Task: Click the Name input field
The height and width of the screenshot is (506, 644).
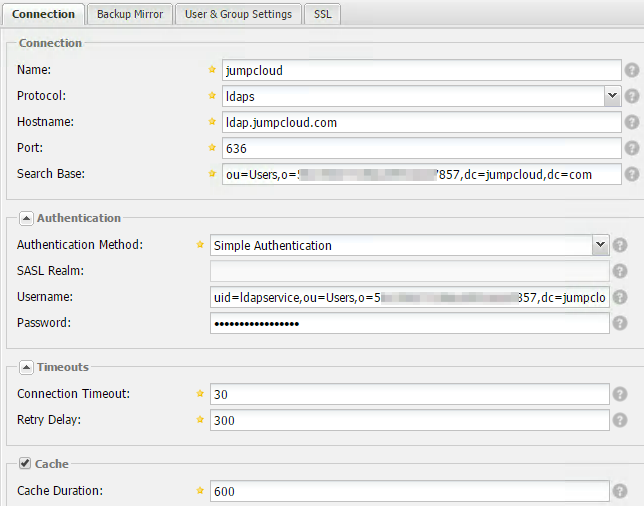Action: (421, 70)
